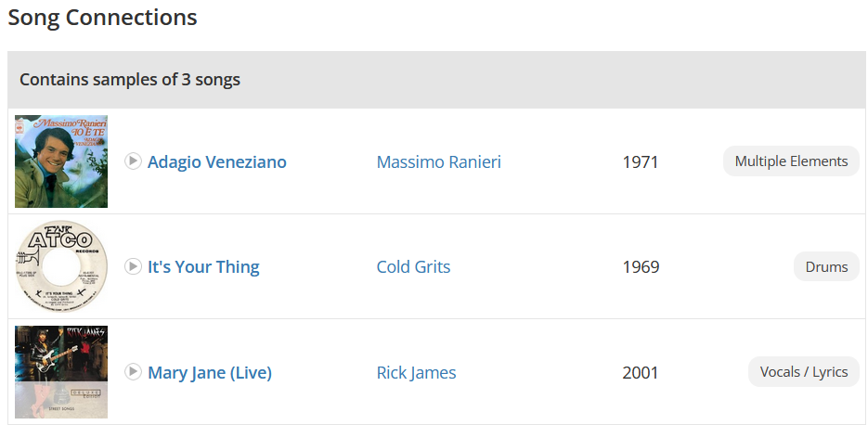868x425 pixels.
Task: Click the ATCO record label thumbnail
Action: [61, 266]
